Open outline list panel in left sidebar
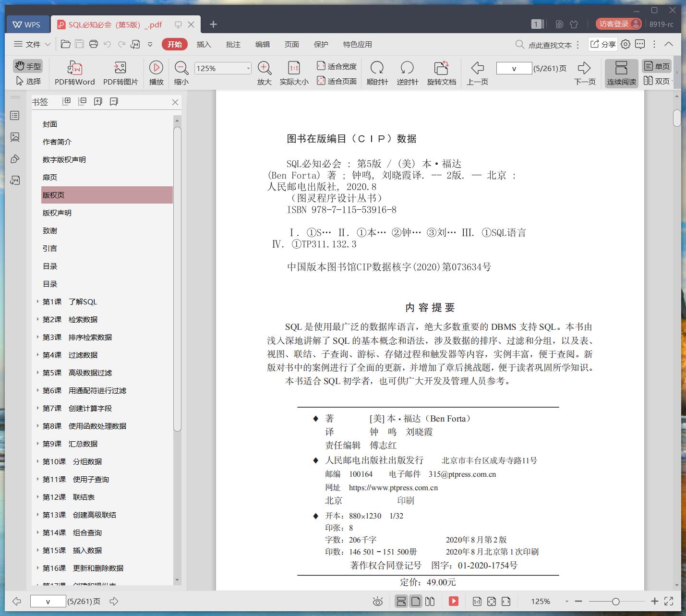Screen dimensions: 686x616 click(x=15, y=116)
